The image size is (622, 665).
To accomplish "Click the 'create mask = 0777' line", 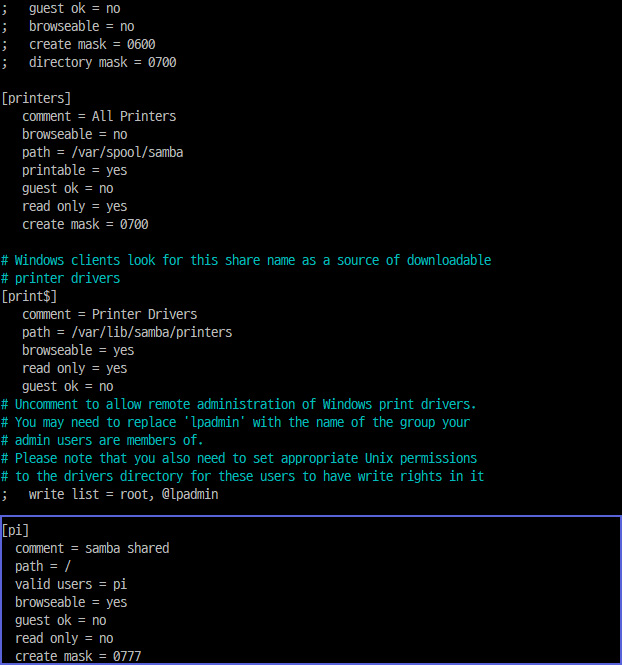I will point(78,656).
